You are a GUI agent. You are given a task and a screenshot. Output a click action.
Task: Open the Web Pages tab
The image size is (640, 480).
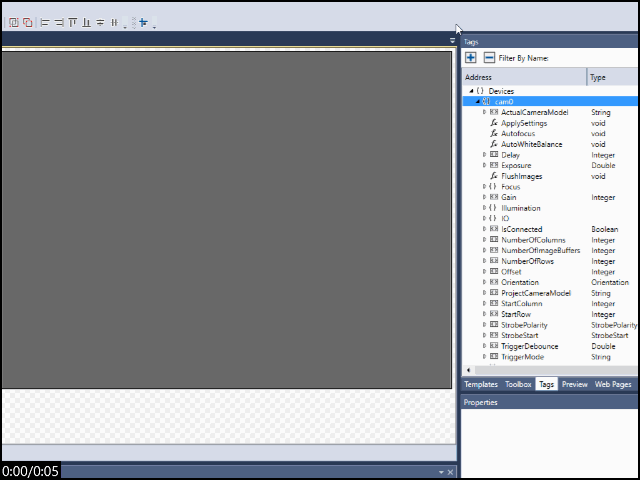tap(613, 384)
